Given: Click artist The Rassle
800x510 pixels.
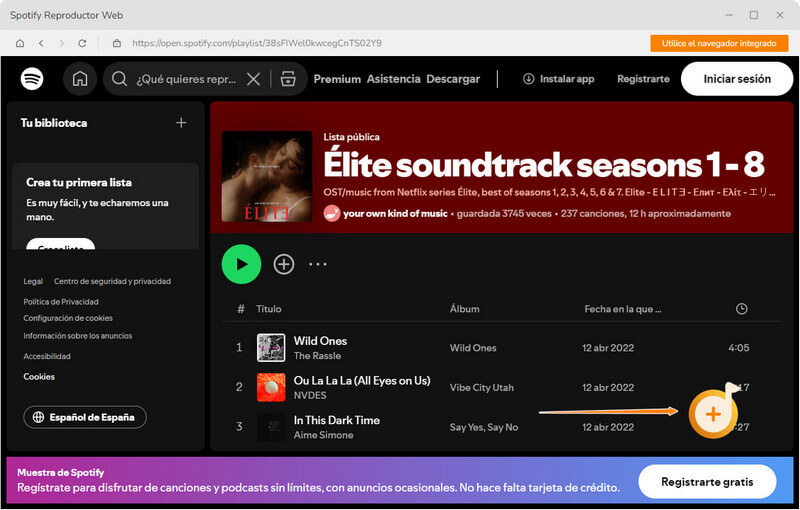Looking at the screenshot, I should [x=317, y=356].
